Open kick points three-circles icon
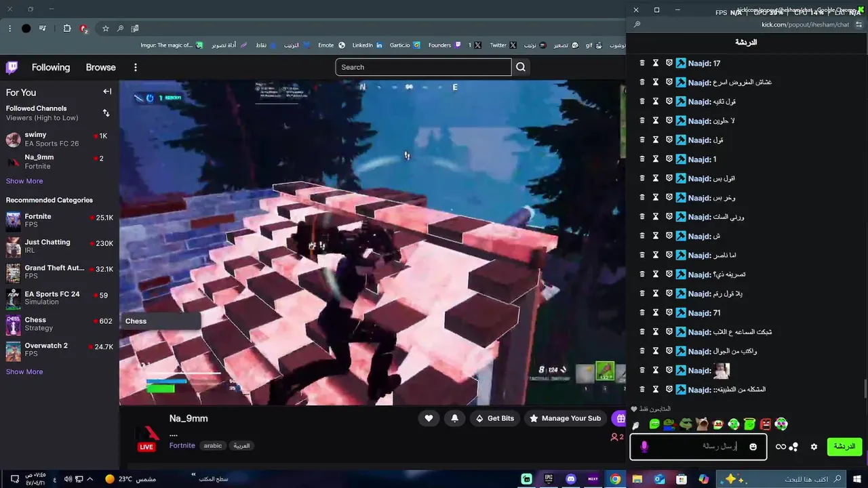 click(793, 447)
